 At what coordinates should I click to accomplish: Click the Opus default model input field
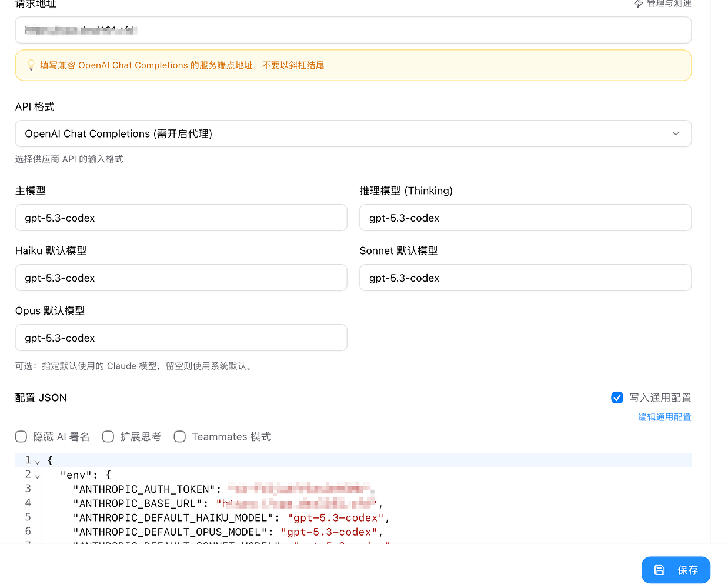181,338
